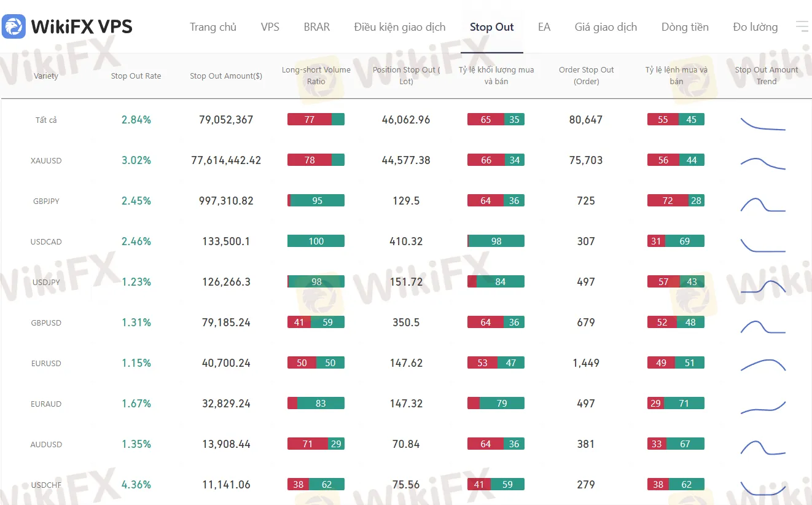
Task: Select the EA tab
Action: pos(544,27)
